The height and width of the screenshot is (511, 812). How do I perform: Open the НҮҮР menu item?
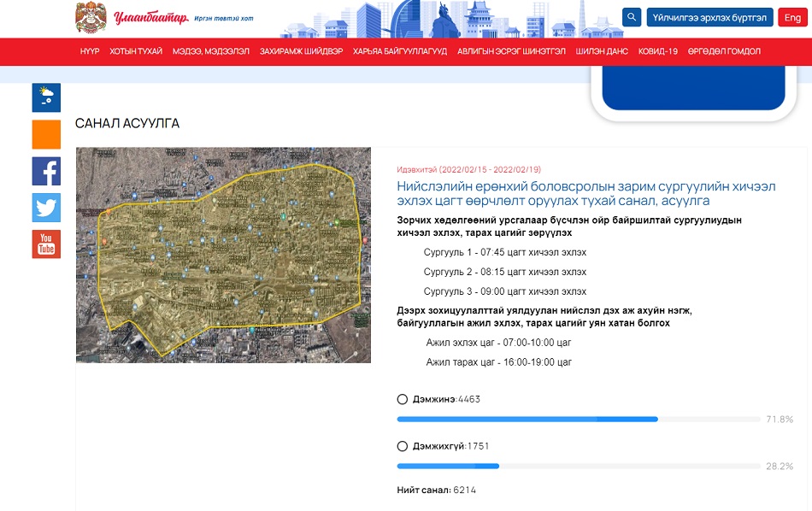tap(90, 51)
